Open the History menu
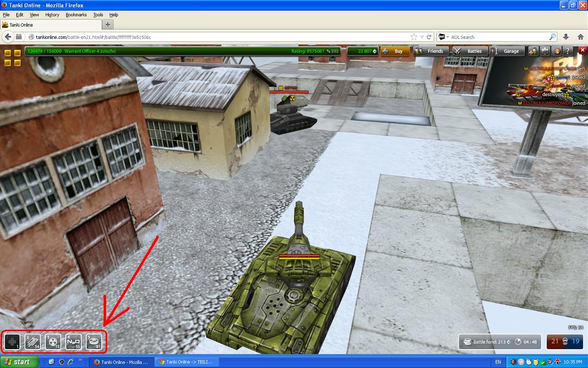The image size is (588, 368). [52, 15]
